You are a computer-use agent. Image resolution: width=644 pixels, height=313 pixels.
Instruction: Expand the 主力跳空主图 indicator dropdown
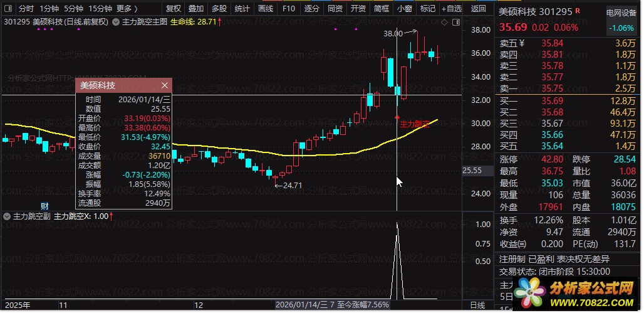[x=117, y=22]
